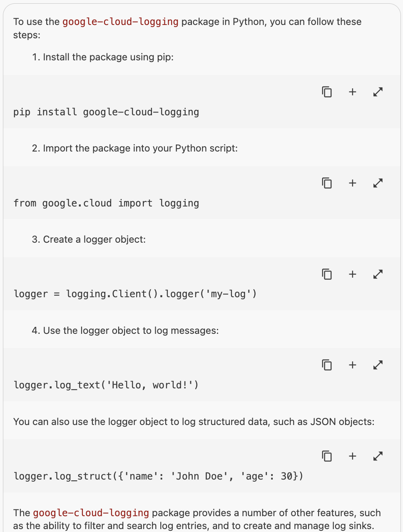Expand the logger Client code block

pyautogui.click(x=378, y=274)
